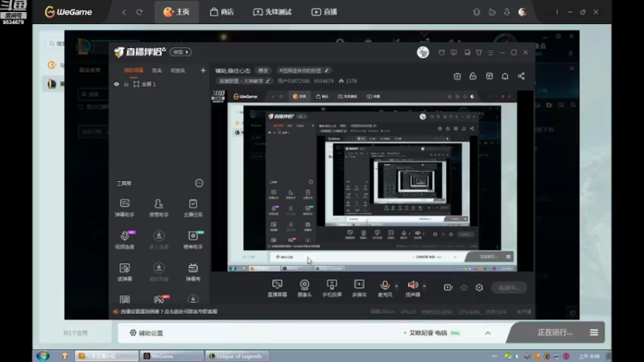Click the 艾欧尼亚 电信 server label
This screenshot has width=644, height=362.
[428, 333]
